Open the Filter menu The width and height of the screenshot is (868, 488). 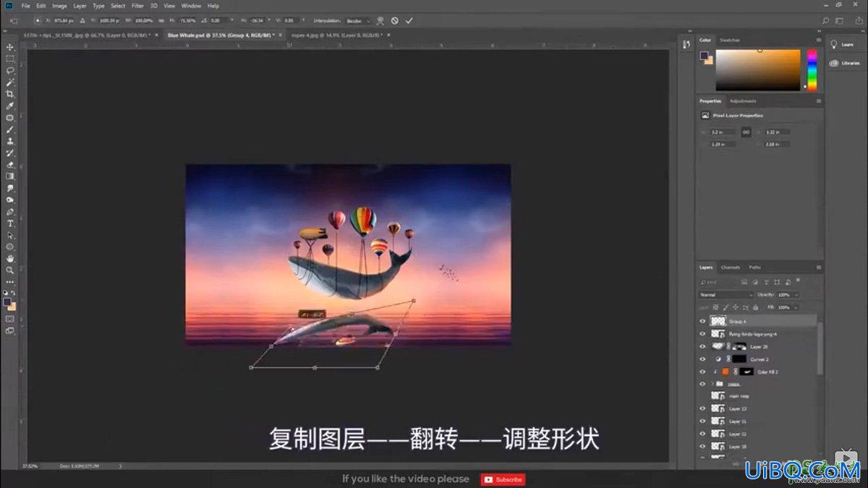pos(137,6)
